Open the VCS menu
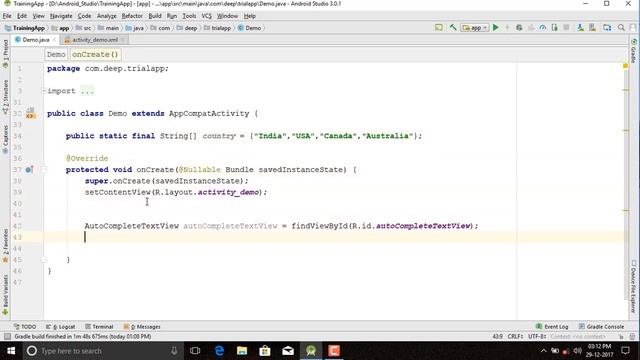The image size is (640, 360). point(207,16)
